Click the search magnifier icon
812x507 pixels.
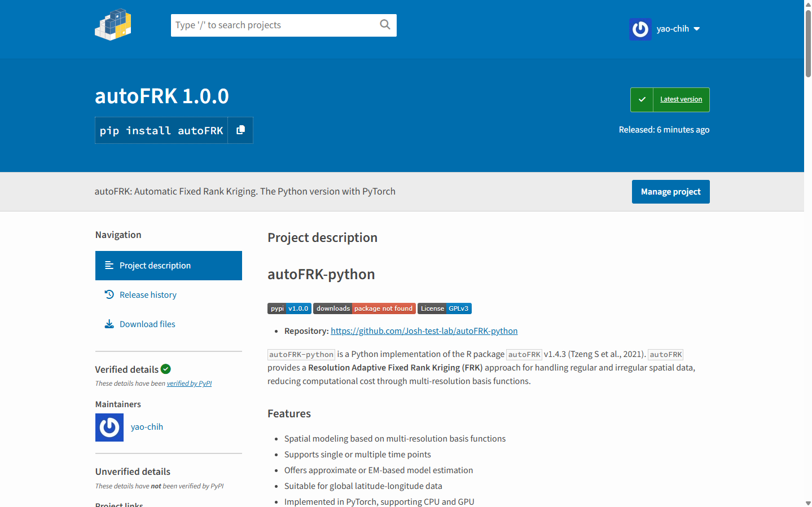[x=385, y=25]
